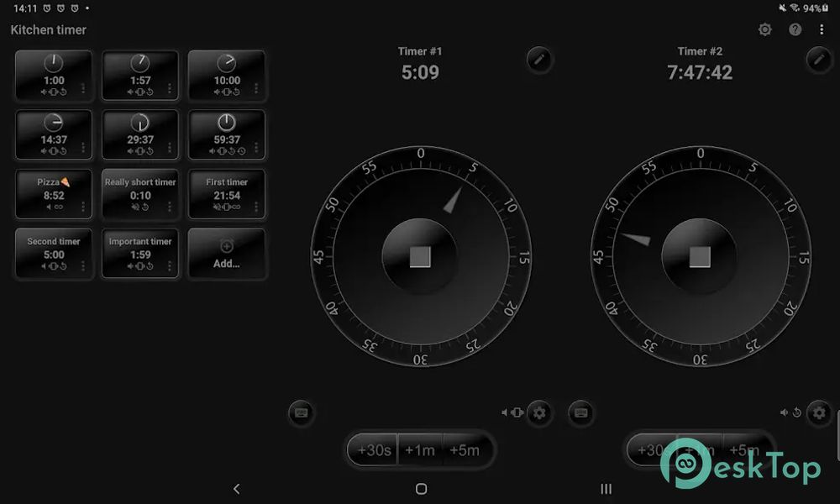The height and width of the screenshot is (504, 840).
Task: Start the 14:37 preset timer
Action: (54, 135)
